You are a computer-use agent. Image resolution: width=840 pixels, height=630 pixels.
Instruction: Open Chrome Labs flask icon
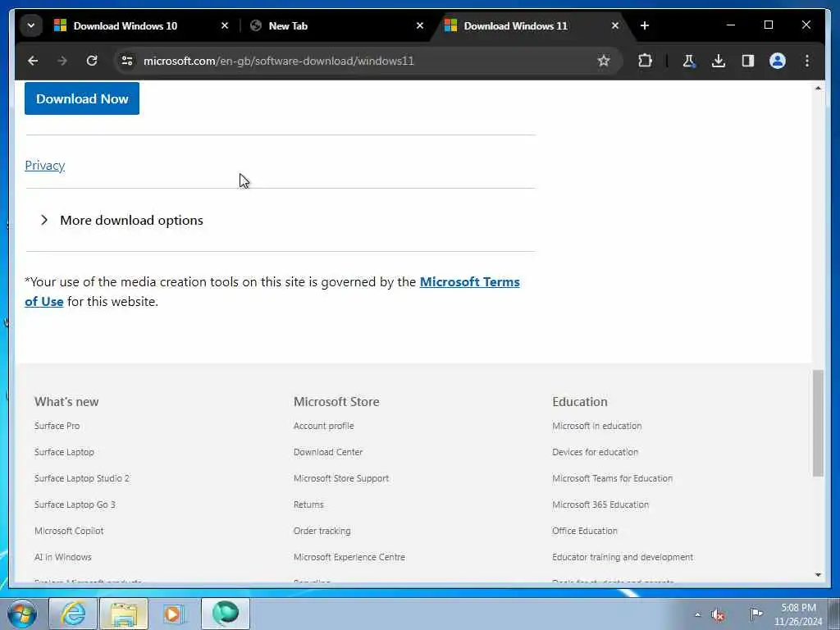689,61
